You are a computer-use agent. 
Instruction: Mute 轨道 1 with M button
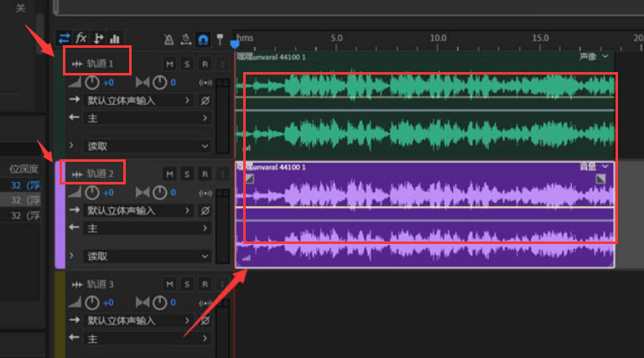(x=169, y=64)
